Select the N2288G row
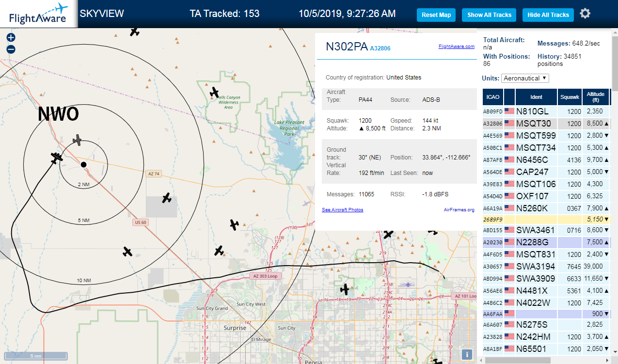 546,242
